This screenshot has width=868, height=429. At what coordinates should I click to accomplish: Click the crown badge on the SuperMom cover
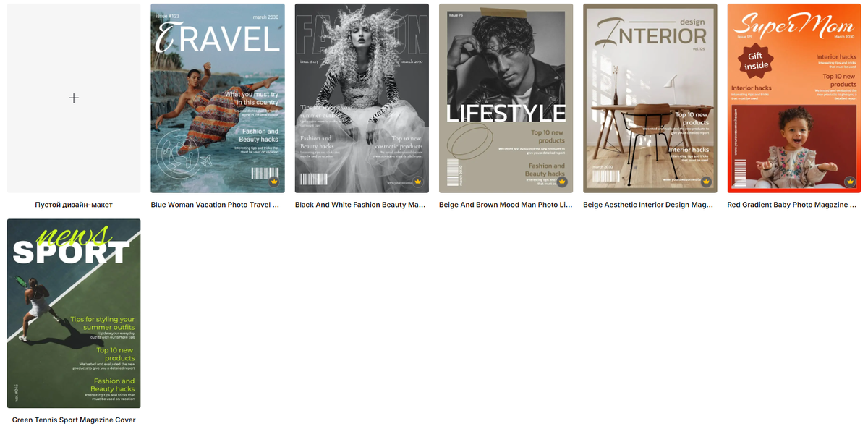(851, 182)
